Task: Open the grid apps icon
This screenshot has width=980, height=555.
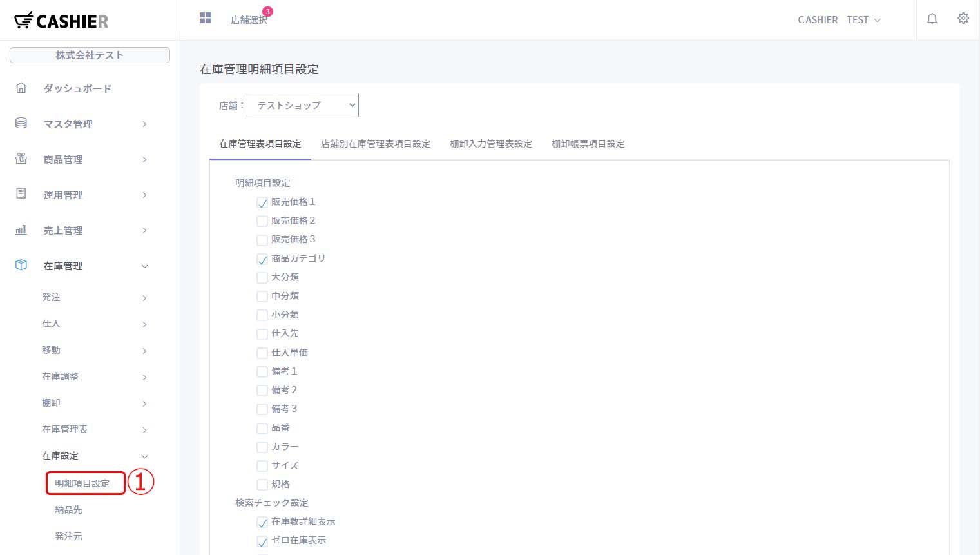Action: pyautogui.click(x=206, y=18)
